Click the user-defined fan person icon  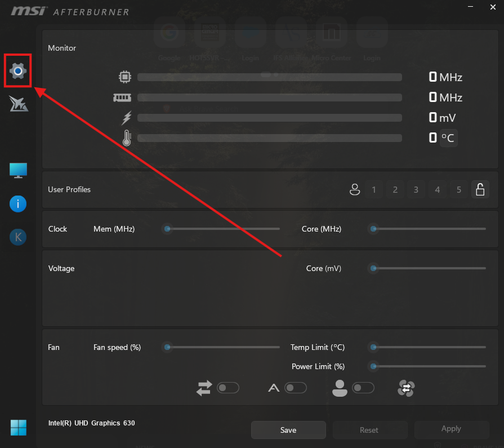coord(340,388)
